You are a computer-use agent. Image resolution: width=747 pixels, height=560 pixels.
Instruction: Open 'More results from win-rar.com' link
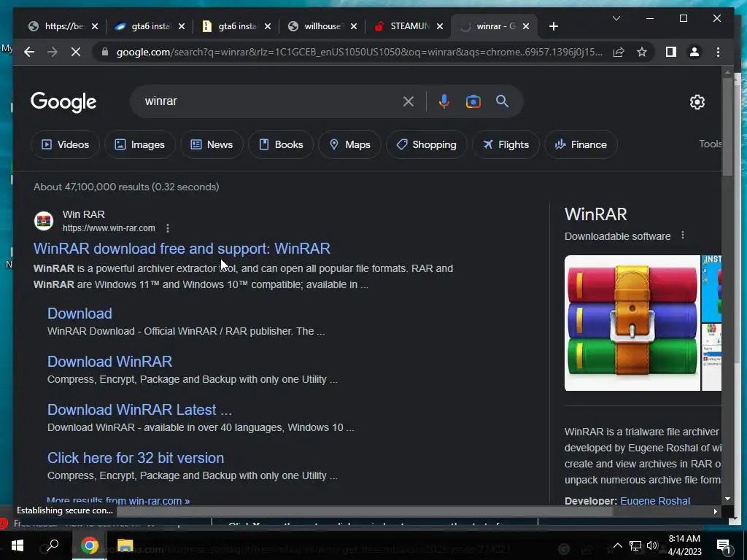pos(118,500)
